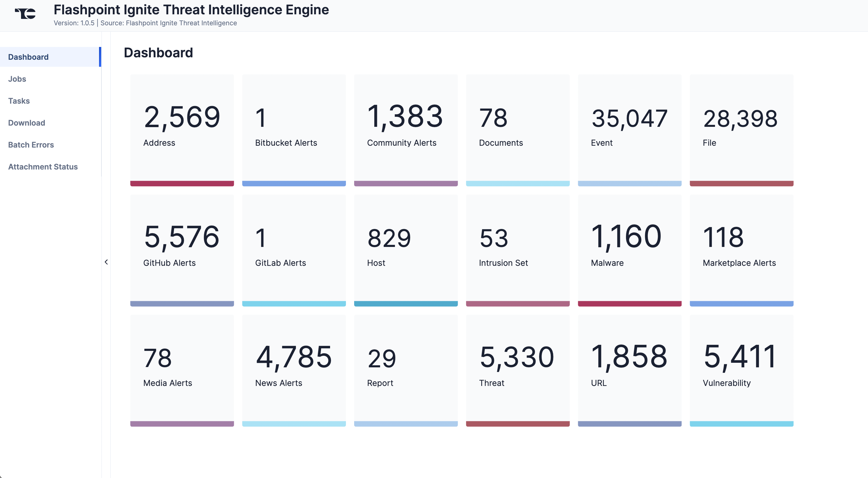Image resolution: width=868 pixels, height=478 pixels.
Task: Click the Documents count card
Action: (x=518, y=130)
